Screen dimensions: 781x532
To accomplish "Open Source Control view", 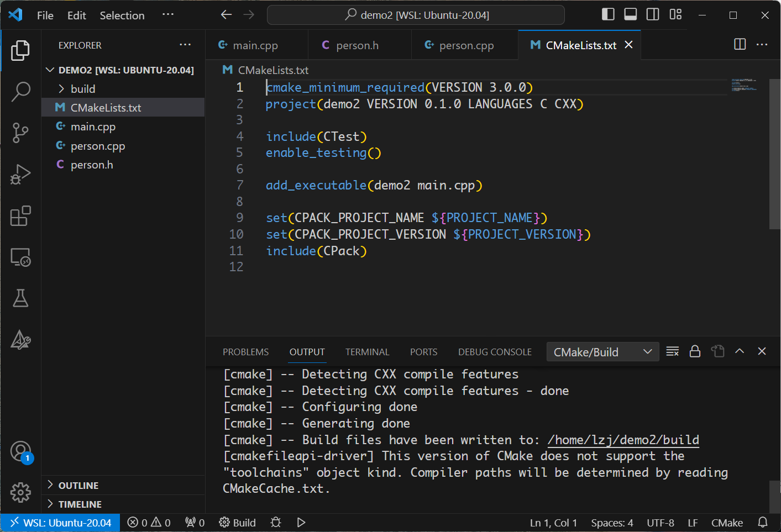I will [20, 133].
